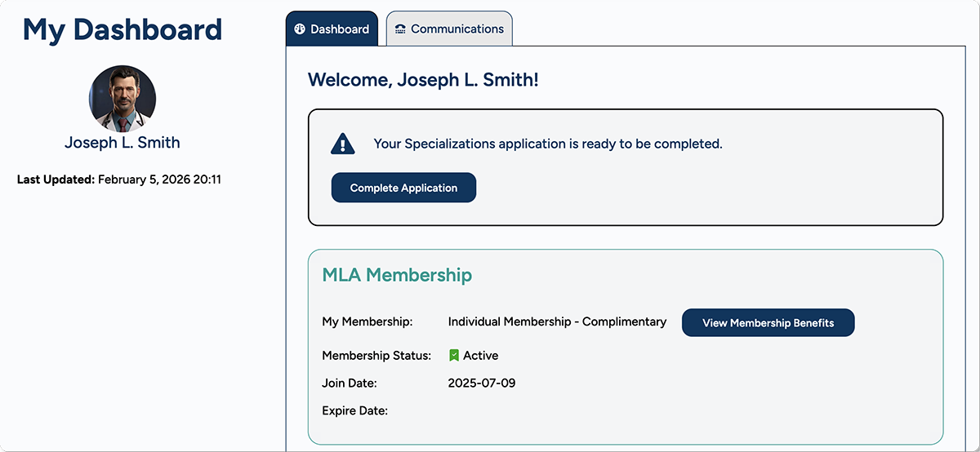Click the green Active status badge icon
This screenshot has width=980, height=452.
pyautogui.click(x=454, y=356)
